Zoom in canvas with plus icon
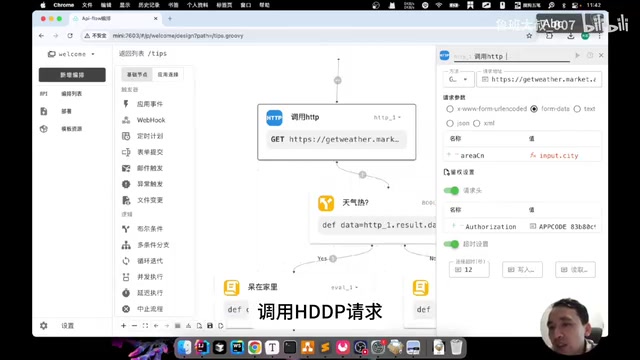The image size is (640, 360). click(123, 326)
